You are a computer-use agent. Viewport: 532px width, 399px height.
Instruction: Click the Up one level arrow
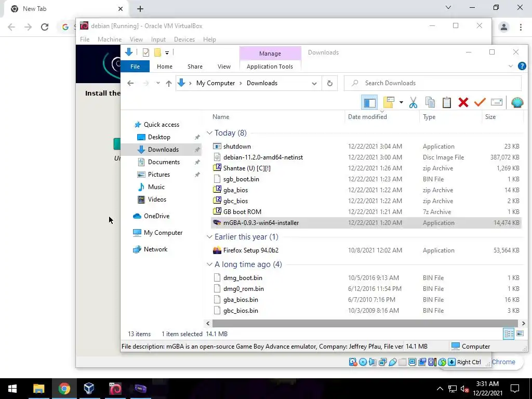(169, 83)
